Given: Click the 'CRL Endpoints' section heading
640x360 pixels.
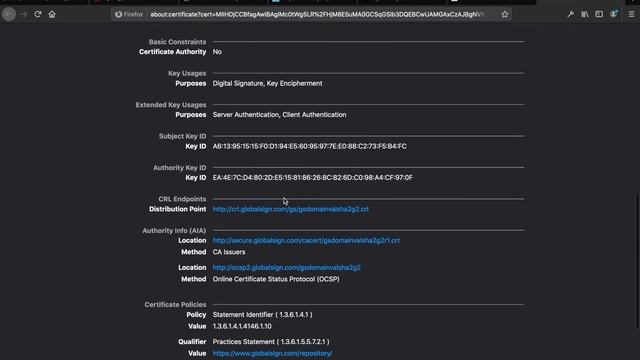Looking at the screenshot, I should coord(182,199).
